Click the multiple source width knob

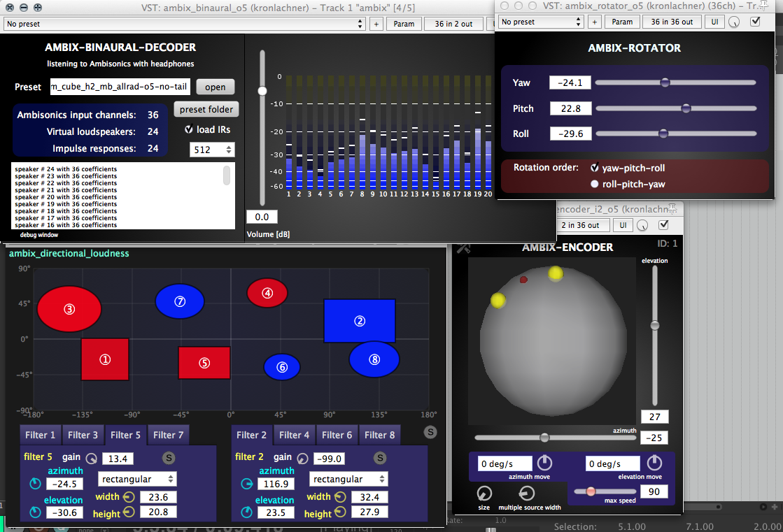(x=528, y=493)
